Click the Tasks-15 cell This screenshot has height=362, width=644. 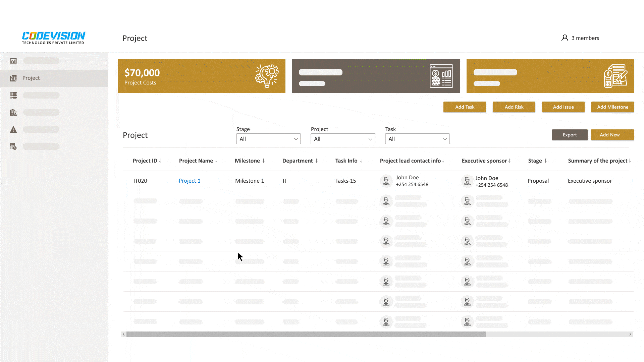(x=345, y=181)
